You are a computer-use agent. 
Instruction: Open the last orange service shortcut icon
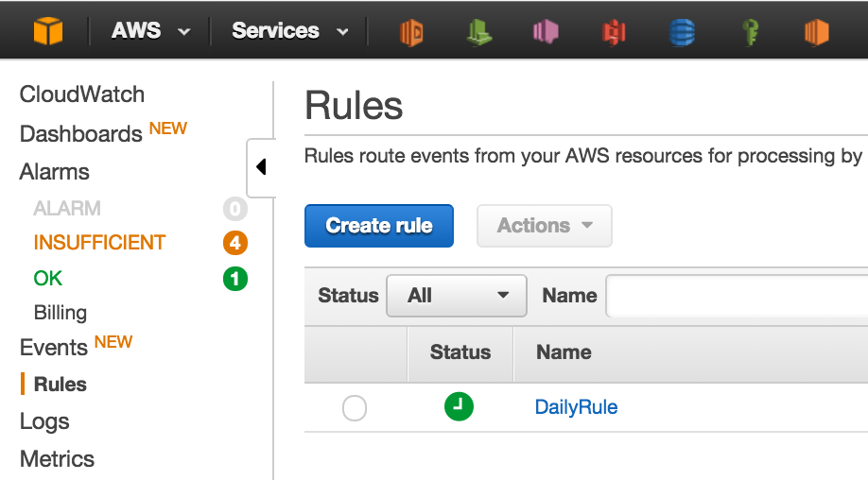[817, 32]
